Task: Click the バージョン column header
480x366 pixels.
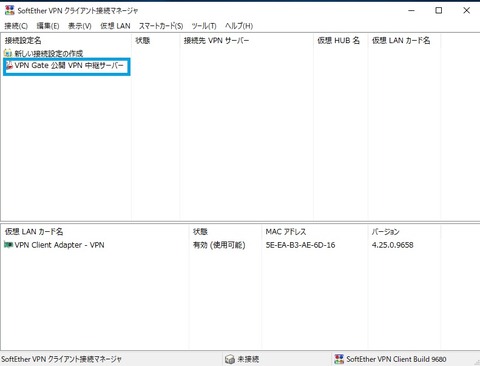Action: 404,232
